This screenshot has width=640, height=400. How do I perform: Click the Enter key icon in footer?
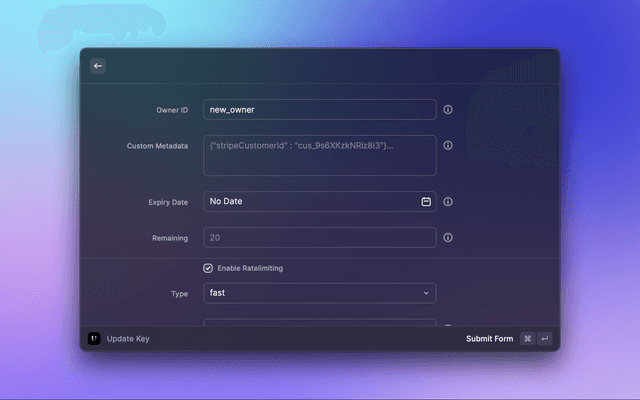[544, 339]
